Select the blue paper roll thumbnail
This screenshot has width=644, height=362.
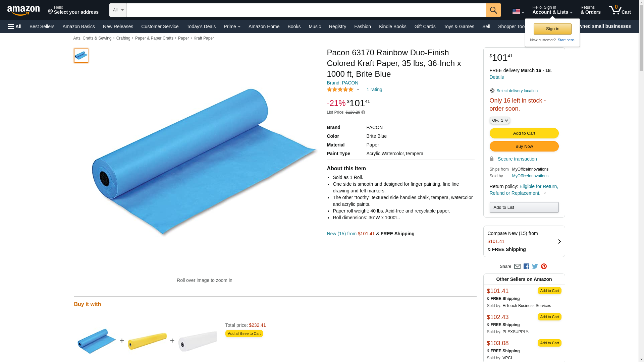pyautogui.click(x=81, y=56)
